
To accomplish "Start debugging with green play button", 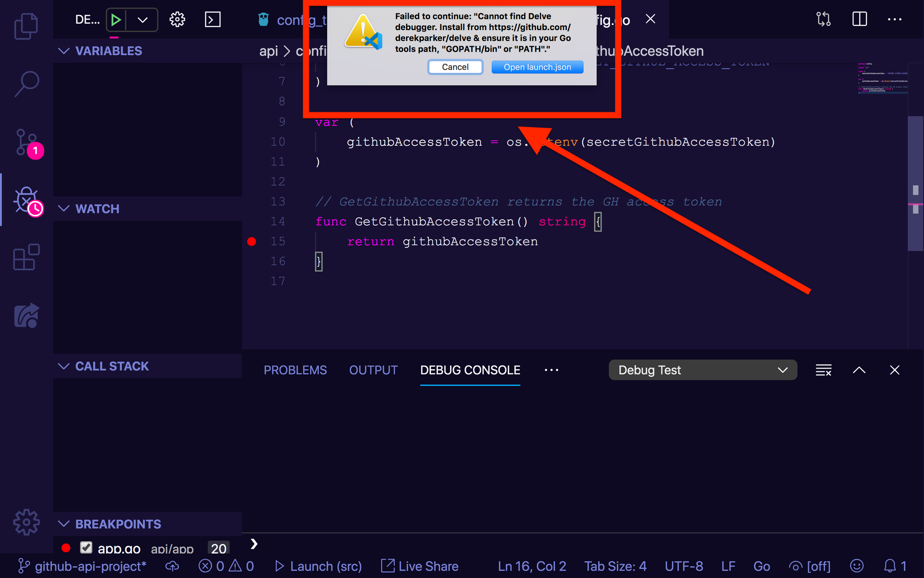I will click(x=116, y=19).
